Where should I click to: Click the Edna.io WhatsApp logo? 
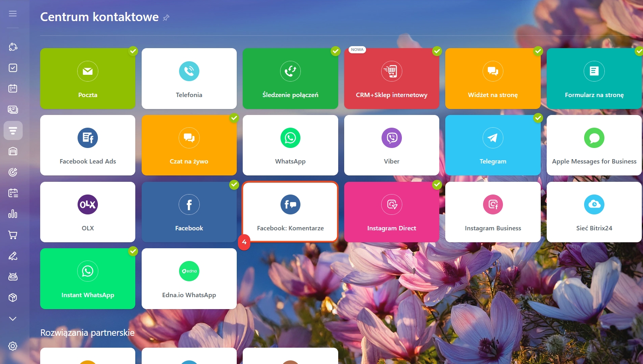click(x=189, y=271)
